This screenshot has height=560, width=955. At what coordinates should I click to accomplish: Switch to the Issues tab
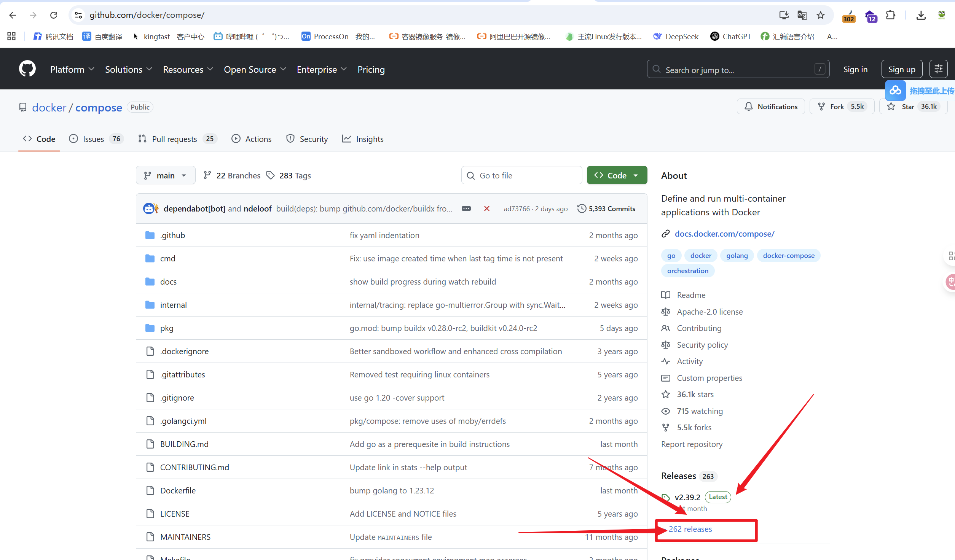[x=96, y=139]
